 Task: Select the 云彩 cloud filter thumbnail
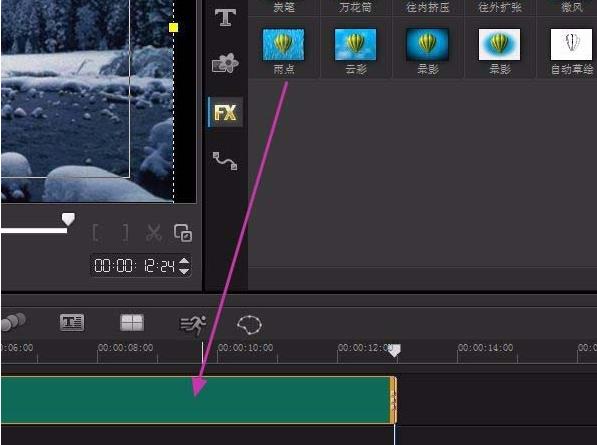355,45
